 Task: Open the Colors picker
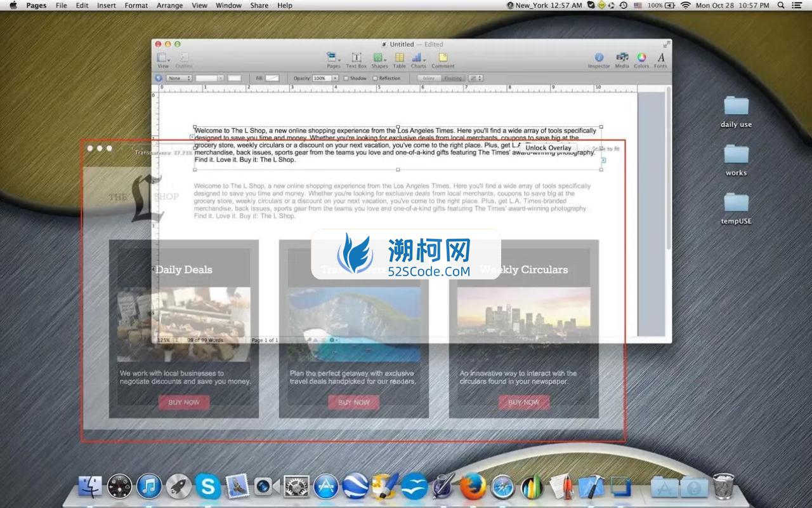point(641,60)
